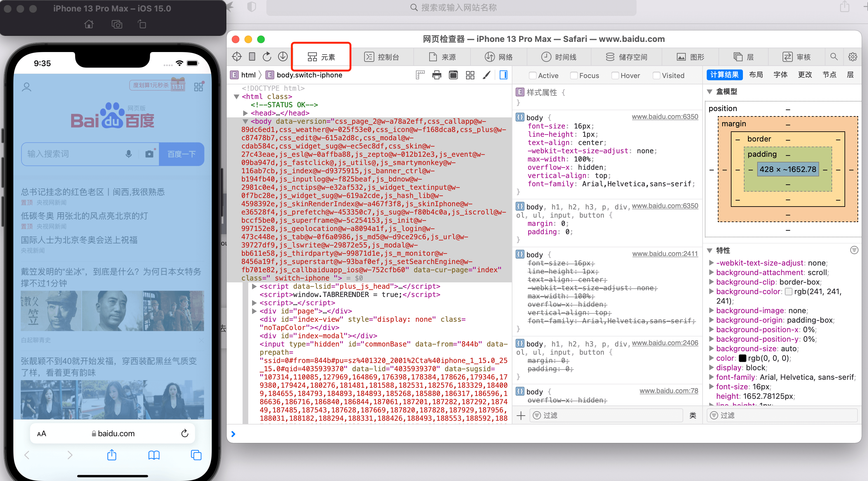Enable the Visited pseudo-class checkbox
868x481 pixels.
(x=656, y=76)
